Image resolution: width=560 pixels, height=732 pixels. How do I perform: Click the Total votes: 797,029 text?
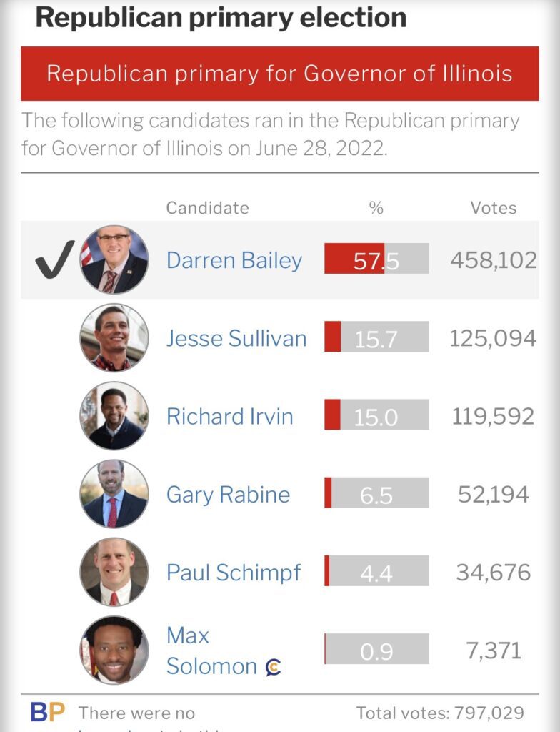coord(440,713)
